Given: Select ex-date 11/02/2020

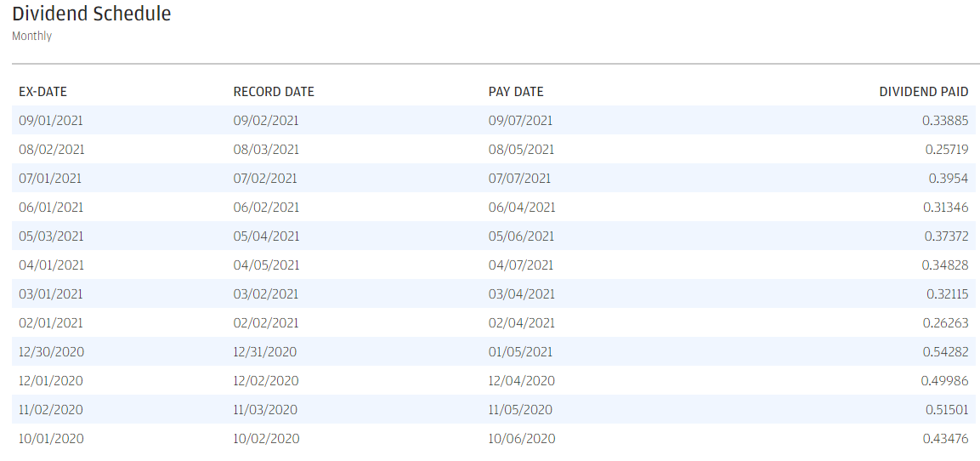Looking at the screenshot, I should coord(51,410).
